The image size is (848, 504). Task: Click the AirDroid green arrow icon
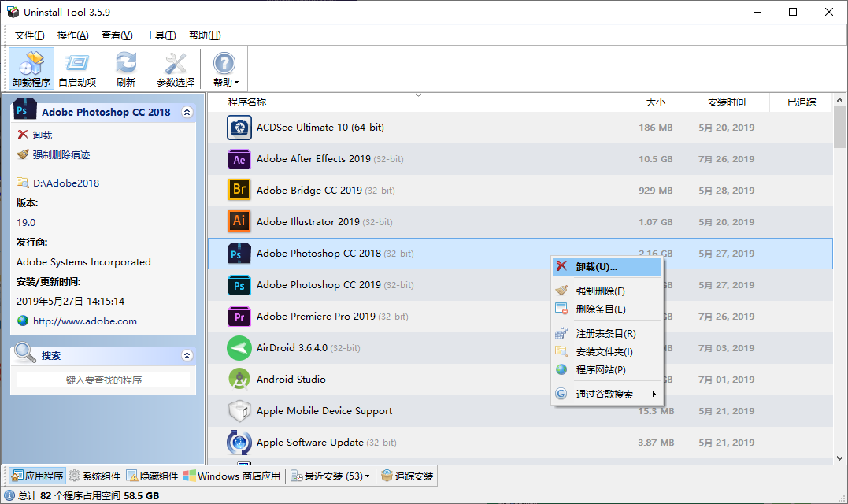[239, 348]
